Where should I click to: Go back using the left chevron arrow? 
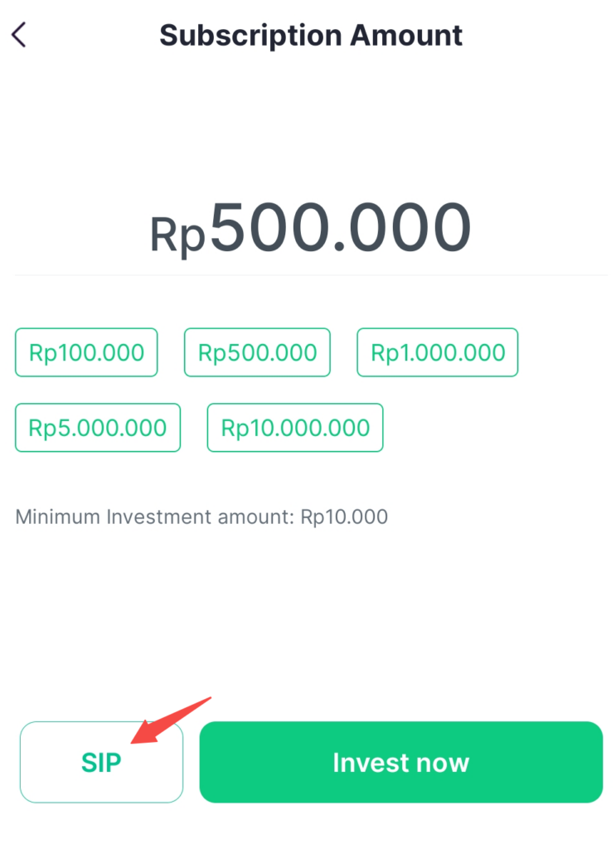(19, 35)
